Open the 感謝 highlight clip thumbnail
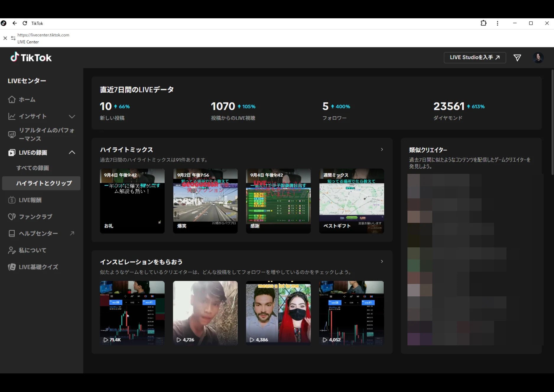Screen dimensions: 554x392 coord(278,201)
